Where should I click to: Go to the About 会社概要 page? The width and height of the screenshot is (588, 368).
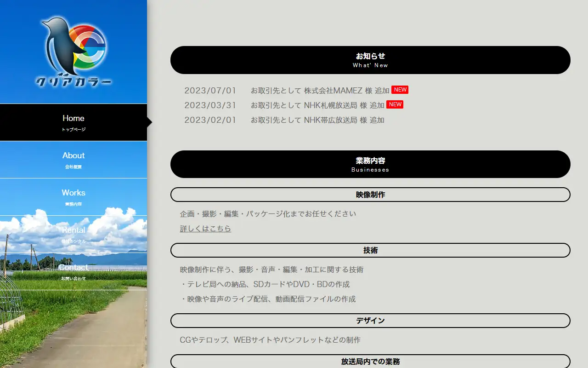click(x=73, y=160)
